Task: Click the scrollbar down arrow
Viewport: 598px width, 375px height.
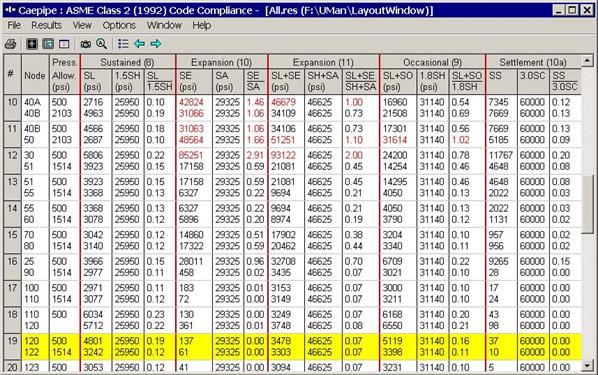Action: click(587, 366)
